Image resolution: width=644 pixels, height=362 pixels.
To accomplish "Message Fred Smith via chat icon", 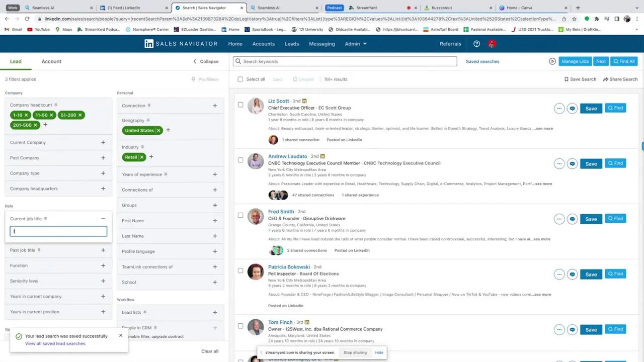I will [572, 219].
